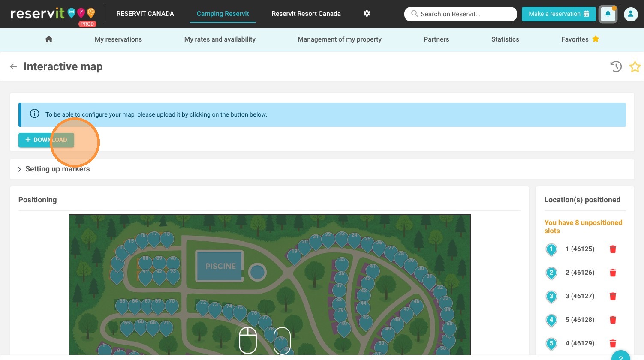This screenshot has height=360, width=644.
Task: Focus the Search on Reservit field
Action: (460, 14)
